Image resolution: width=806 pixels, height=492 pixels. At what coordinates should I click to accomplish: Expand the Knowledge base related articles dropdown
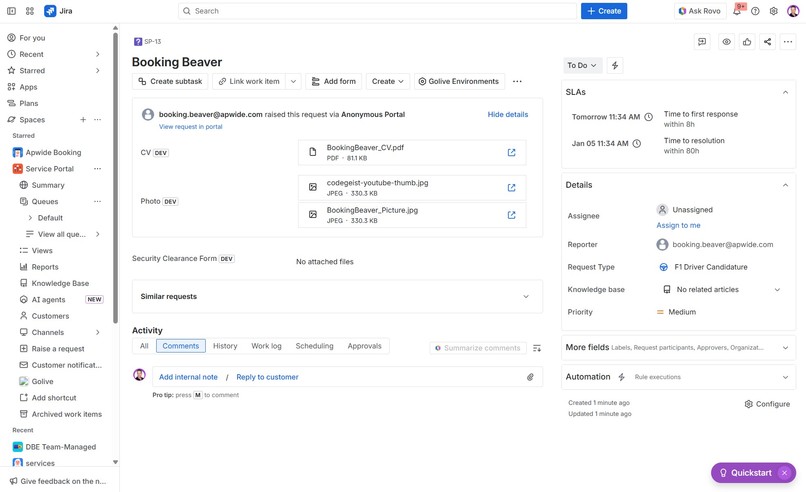777,289
